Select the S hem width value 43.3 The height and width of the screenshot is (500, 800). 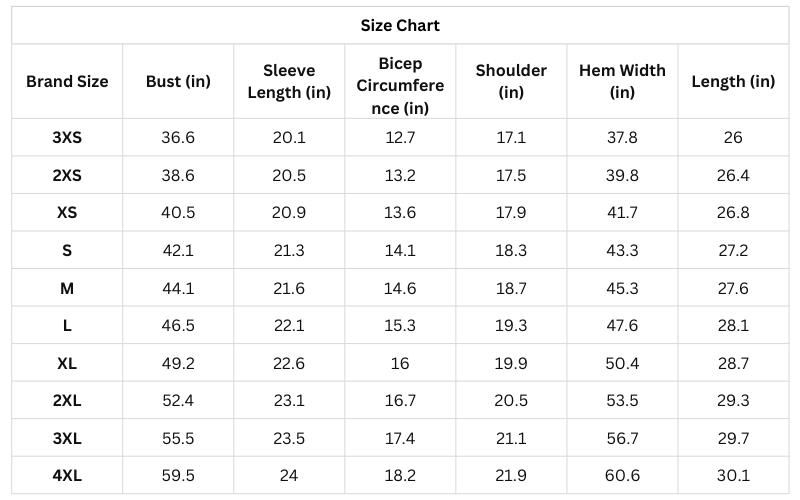pyautogui.click(x=622, y=250)
